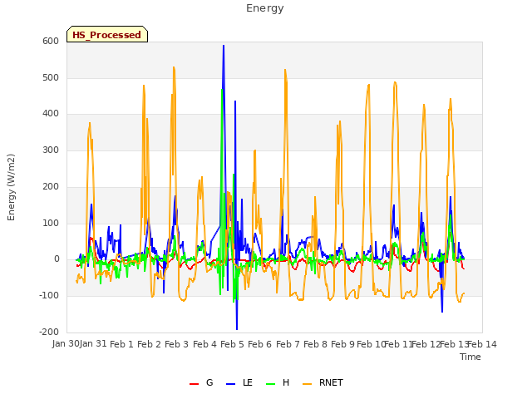Click the blue LE minimum near -190

pos(237,328)
